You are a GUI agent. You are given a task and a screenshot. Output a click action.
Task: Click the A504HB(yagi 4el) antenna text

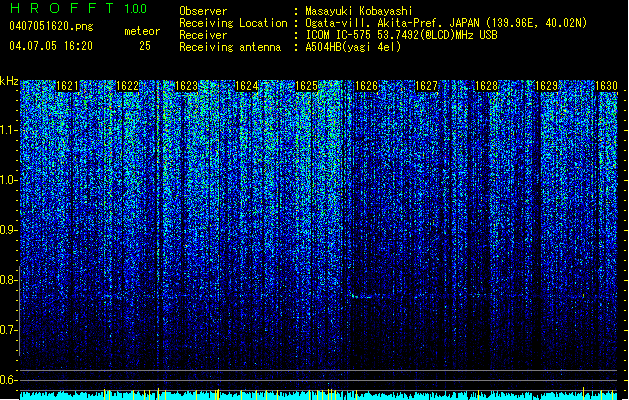point(353,47)
